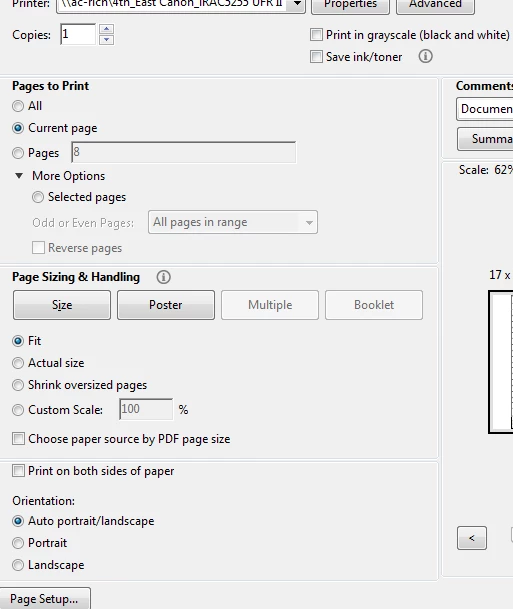Go to previous preview page
The image size is (513, 609).
(471, 538)
